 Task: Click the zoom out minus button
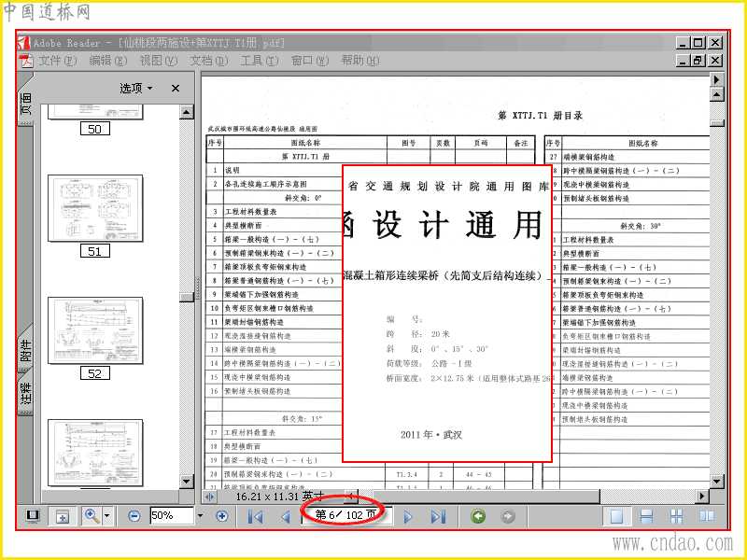[134, 516]
